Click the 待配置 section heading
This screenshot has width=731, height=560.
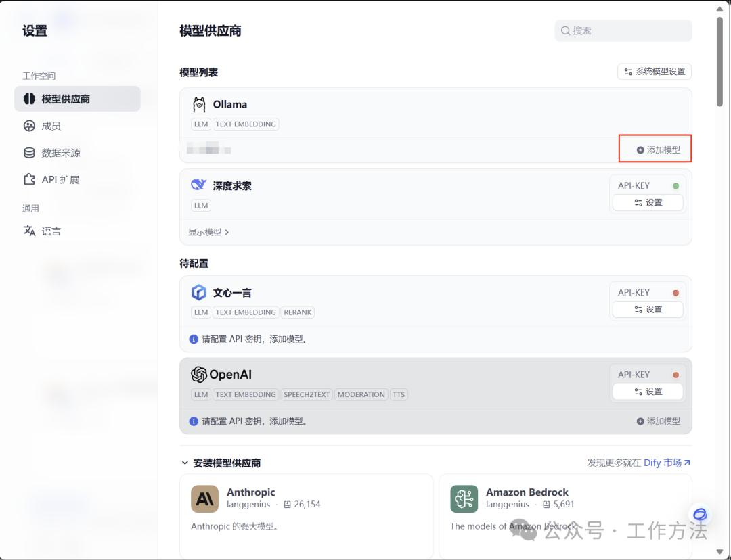click(194, 263)
